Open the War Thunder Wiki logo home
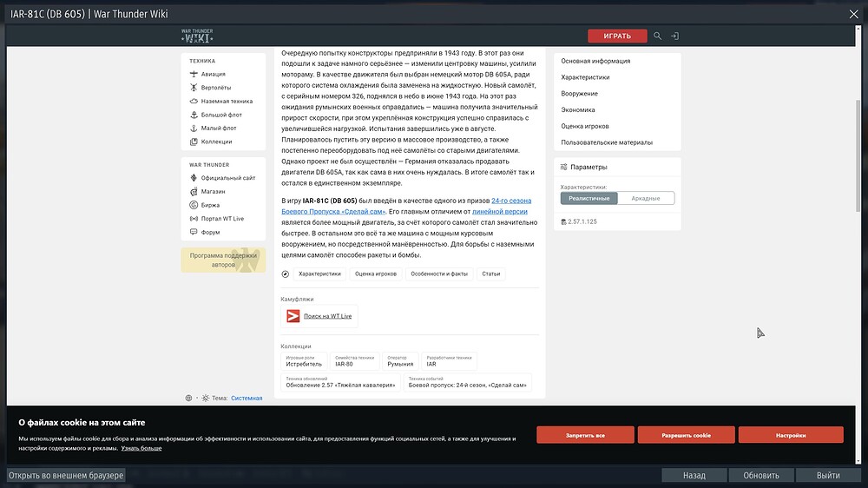Screen dimensions: 868x488 tap(197, 36)
